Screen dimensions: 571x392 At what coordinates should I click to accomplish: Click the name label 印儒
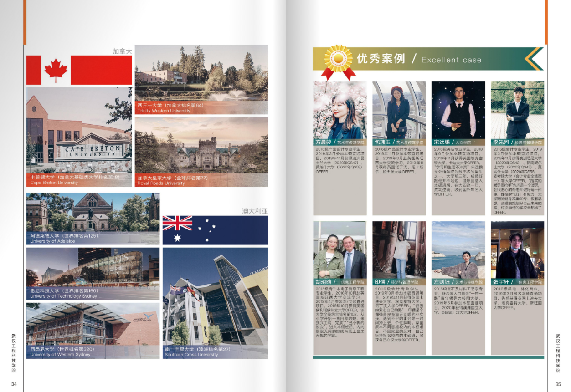[x=380, y=282]
